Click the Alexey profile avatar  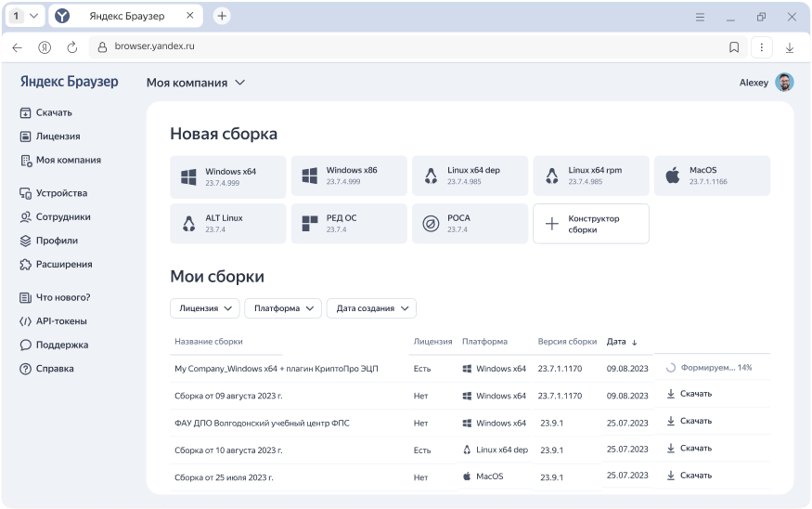784,83
